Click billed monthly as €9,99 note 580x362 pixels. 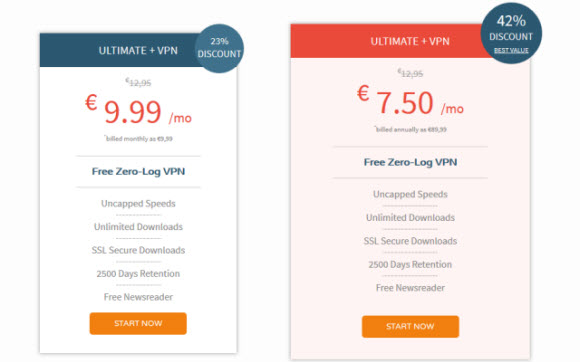[138, 139]
